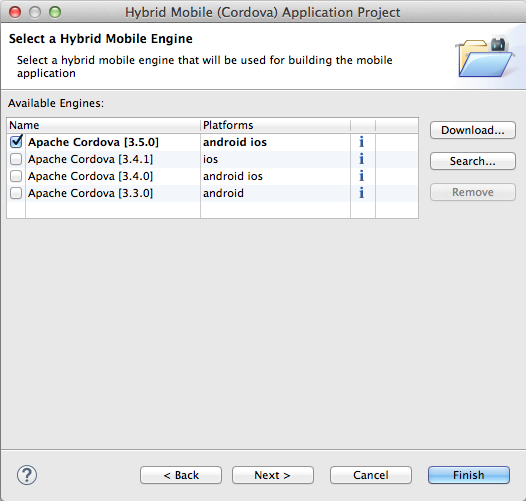
Task: Go to previous page with Back
Action: tap(181, 475)
